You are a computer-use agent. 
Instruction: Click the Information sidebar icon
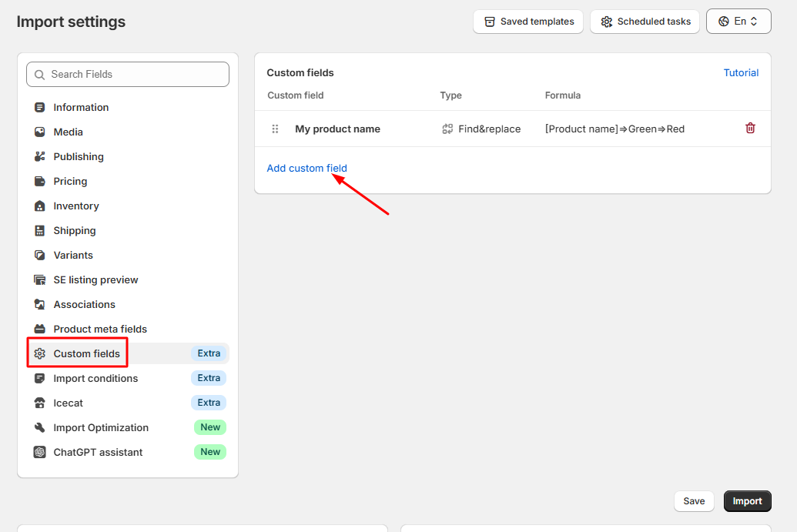point(39,107)
